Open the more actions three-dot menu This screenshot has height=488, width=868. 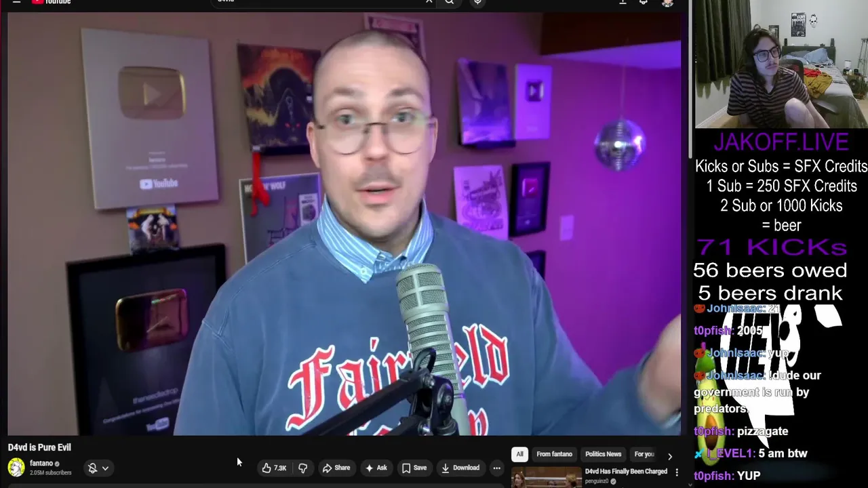tap(496, 468)
